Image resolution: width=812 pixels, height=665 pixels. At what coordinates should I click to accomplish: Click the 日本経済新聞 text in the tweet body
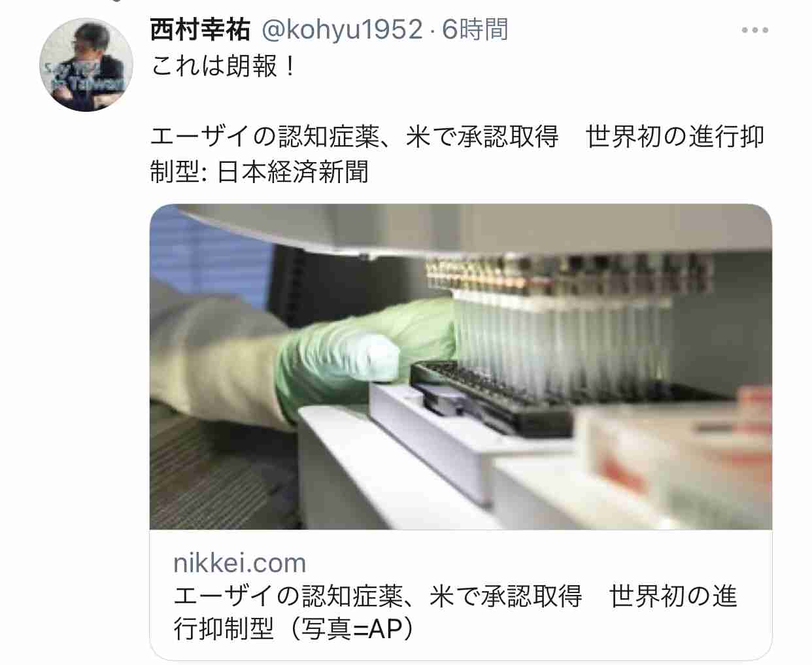(x=292, y=172)
